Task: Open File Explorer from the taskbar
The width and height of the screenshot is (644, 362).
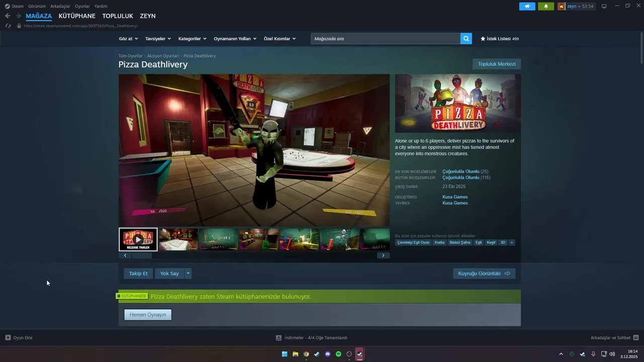Action: click(x=295, y=354)
